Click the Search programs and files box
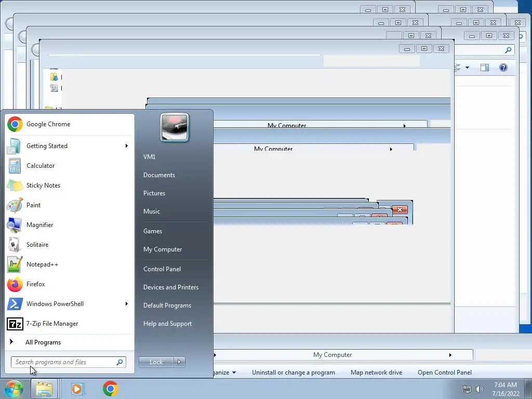 click(69, 362)
